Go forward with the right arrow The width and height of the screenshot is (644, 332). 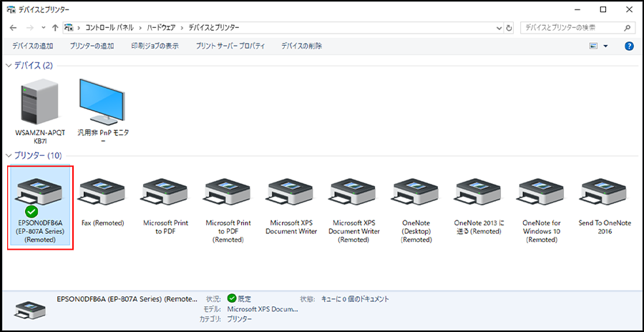(29, 28)
